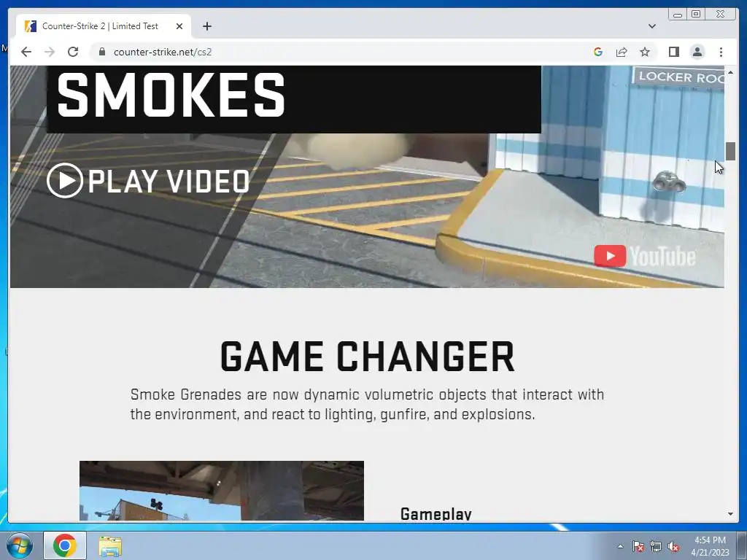The width and height of the screenshot is (747, 560).
Task: Open the Chrome profile menu
Action: pyautogui.click(x=697, y=52)
